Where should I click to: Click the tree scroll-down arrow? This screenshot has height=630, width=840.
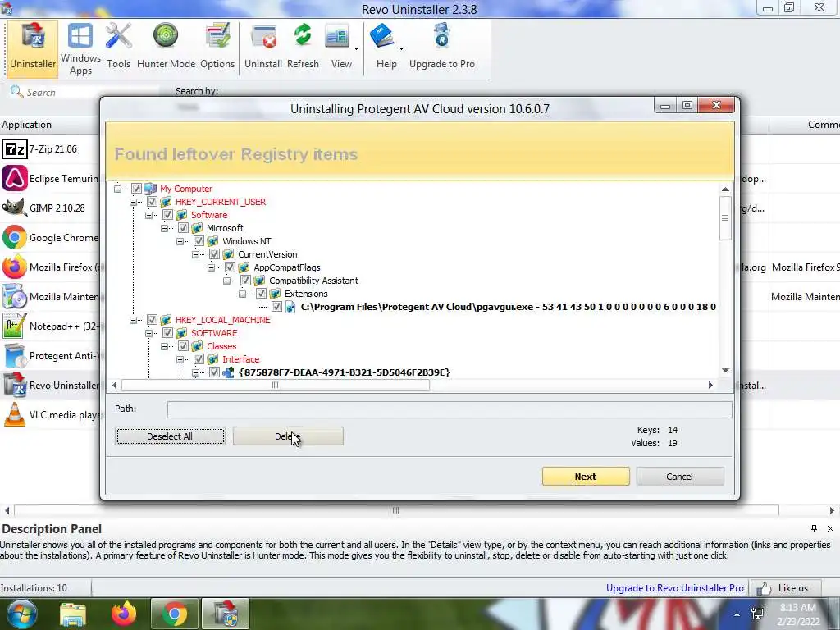725,370
